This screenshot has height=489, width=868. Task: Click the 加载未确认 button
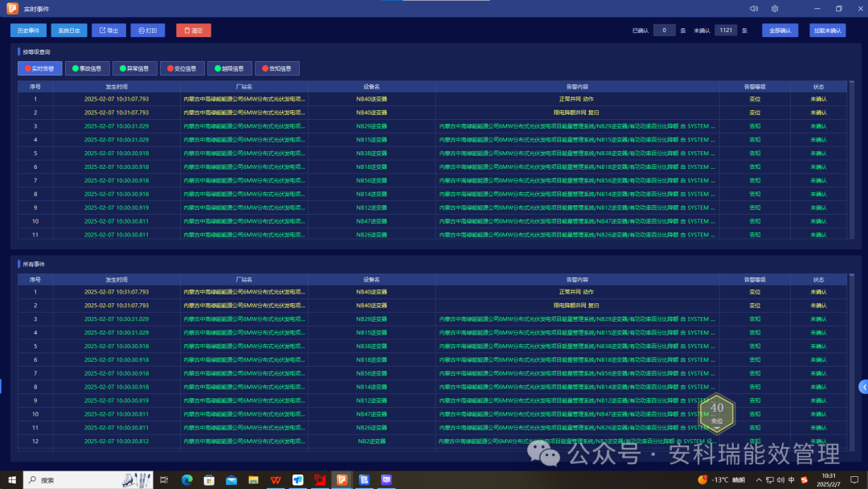827,31
